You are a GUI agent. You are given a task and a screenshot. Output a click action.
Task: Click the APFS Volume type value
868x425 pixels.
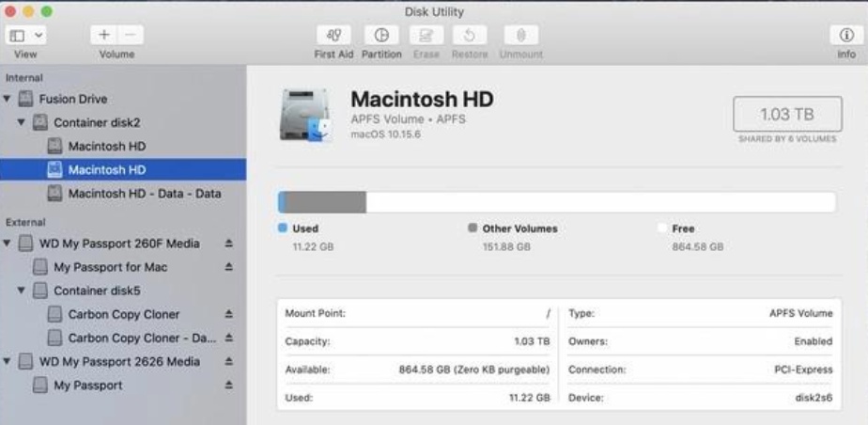(x=801, y=313)
